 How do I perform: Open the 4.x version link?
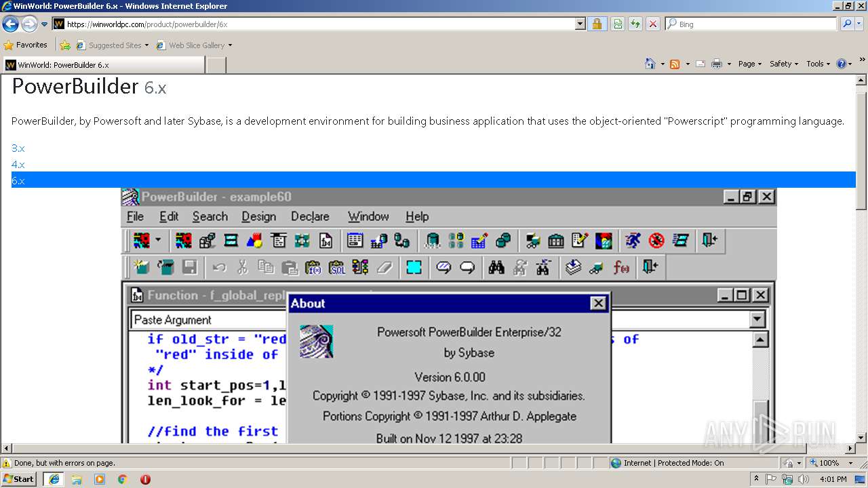click(x=18, y=164)
